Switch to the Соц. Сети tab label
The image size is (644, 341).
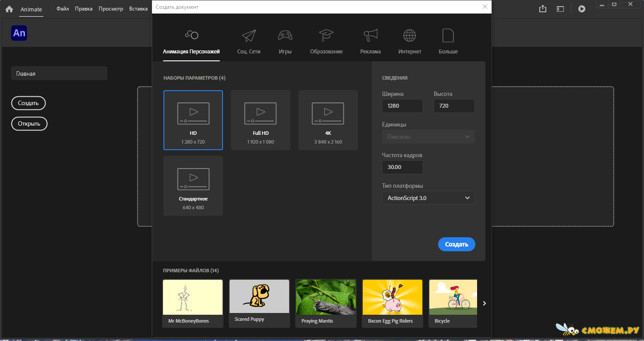click(x=249, y=52)
